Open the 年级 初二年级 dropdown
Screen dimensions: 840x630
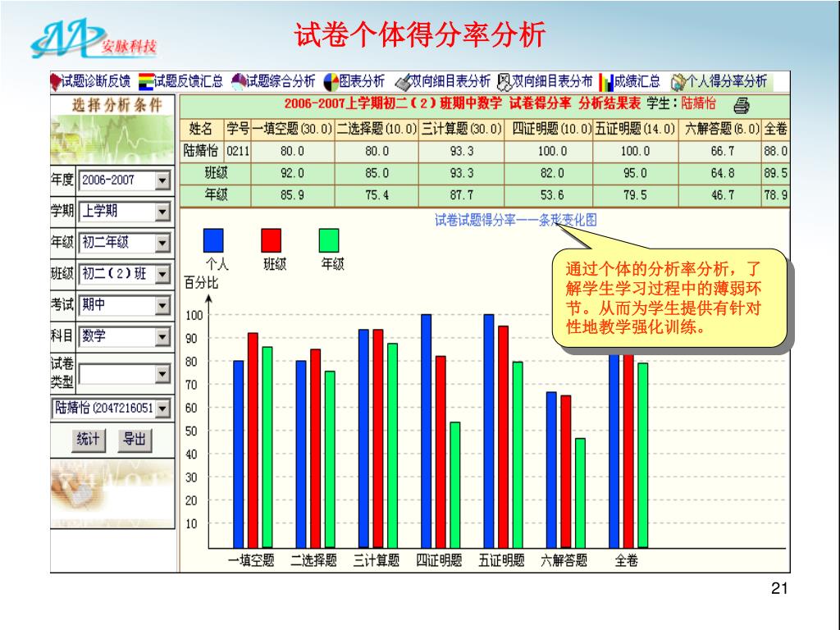click(162, 242)
